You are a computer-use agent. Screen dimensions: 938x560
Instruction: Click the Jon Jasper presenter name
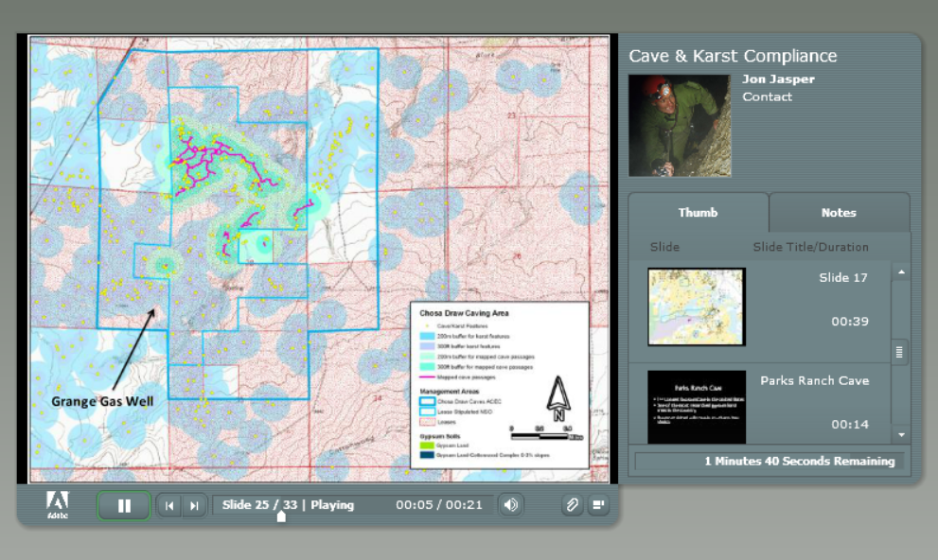coord(778,79)
